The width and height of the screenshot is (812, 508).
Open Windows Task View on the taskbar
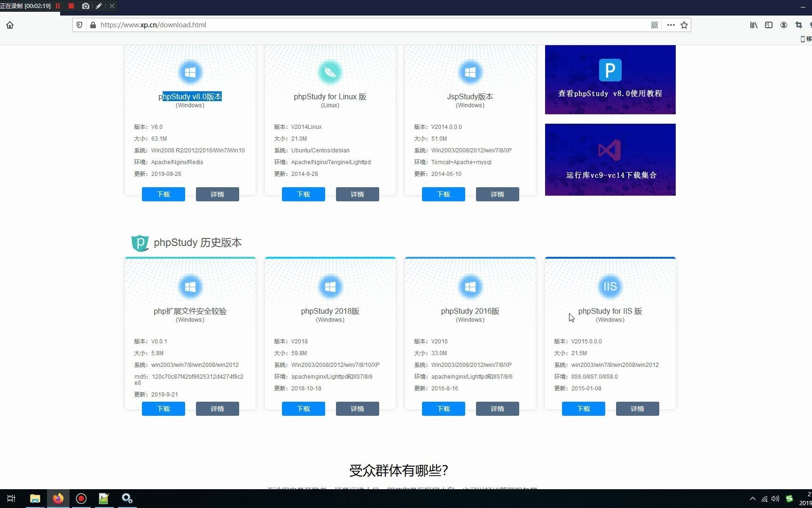pyautogui.click(x=11, y=499)
